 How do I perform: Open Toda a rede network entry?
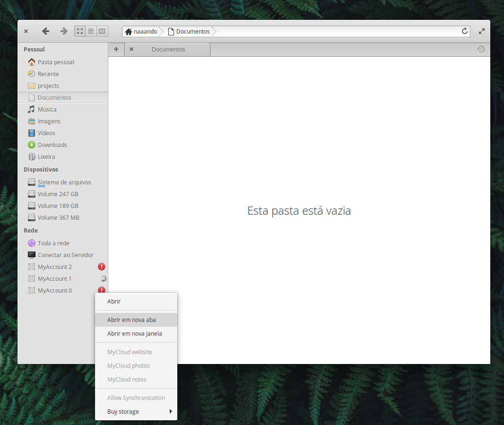(63, 243)
